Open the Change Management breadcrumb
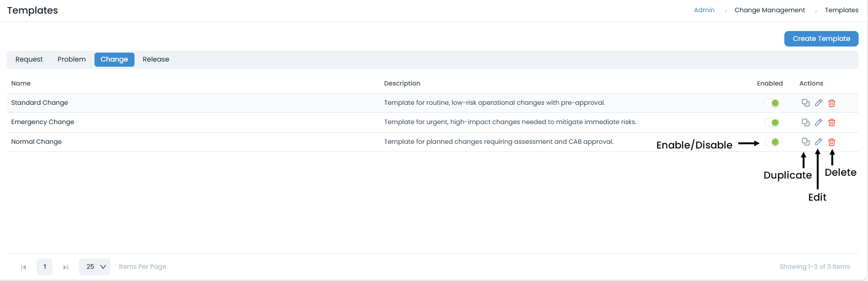Viewport: 868px width, 281px height. (769, 10)
